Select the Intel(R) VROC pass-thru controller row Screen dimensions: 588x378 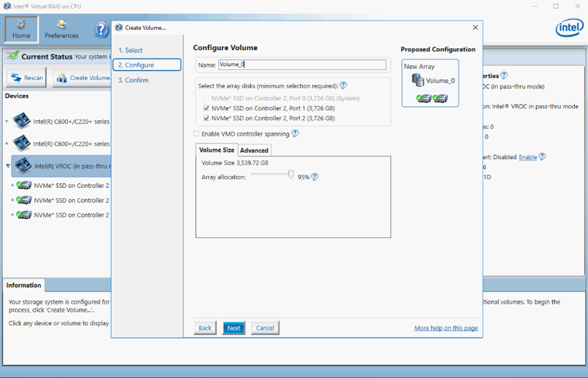(x=62, y=166)
